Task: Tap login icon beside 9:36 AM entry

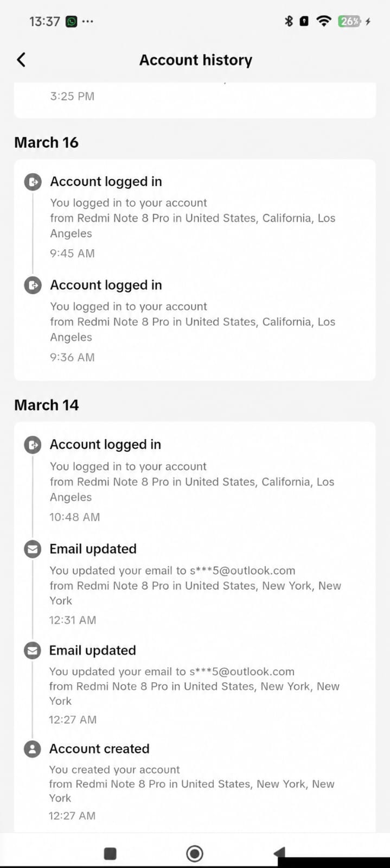Action: tap(33, 285)
